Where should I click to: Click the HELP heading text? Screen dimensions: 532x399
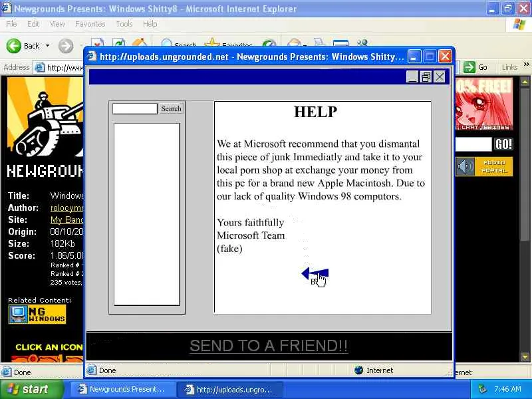[x=315, y=112]
